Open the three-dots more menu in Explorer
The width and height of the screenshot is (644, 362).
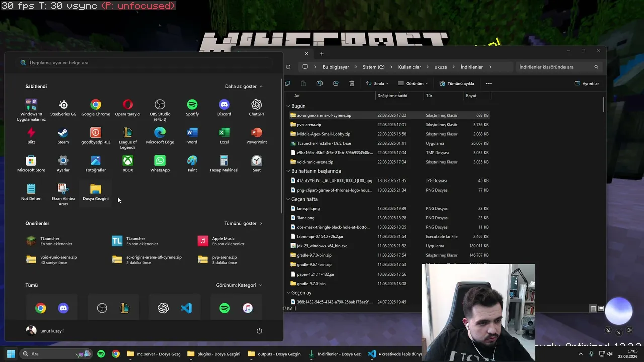tap(489, 83)
